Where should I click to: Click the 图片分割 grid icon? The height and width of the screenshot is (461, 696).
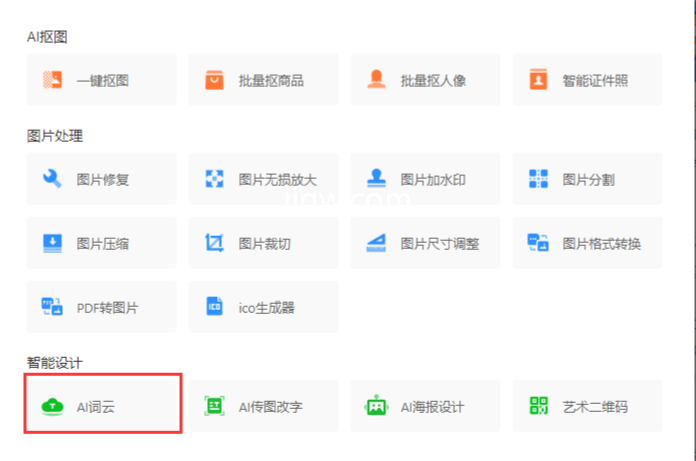pyautogui.click(x=538, y=179)
